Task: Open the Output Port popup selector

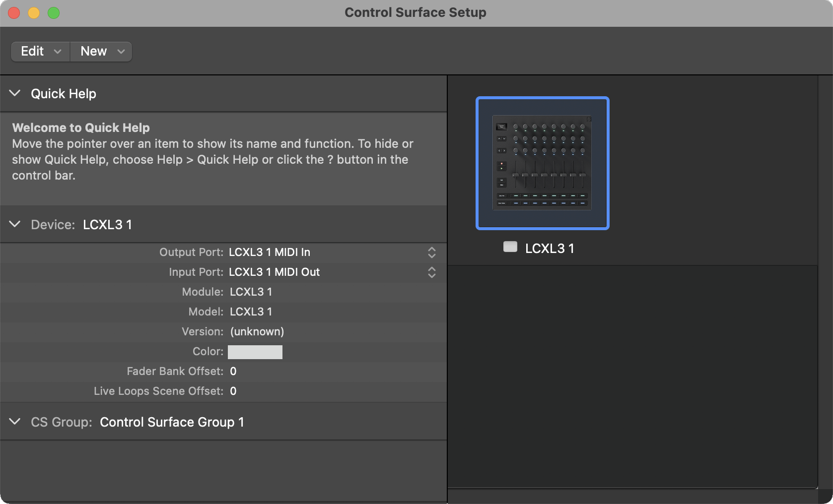Action: coord(333,252)
